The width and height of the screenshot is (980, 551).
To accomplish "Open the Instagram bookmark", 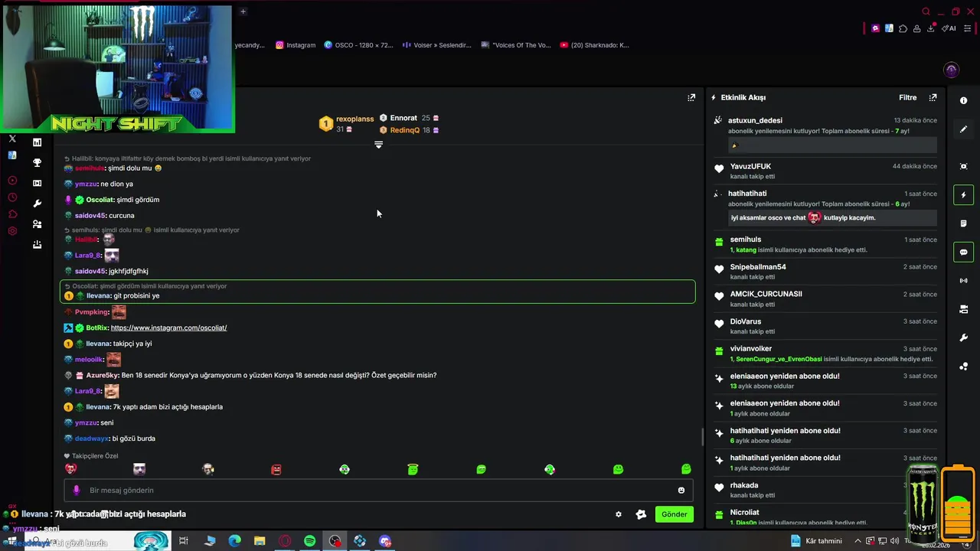I will tap(296, 45).
